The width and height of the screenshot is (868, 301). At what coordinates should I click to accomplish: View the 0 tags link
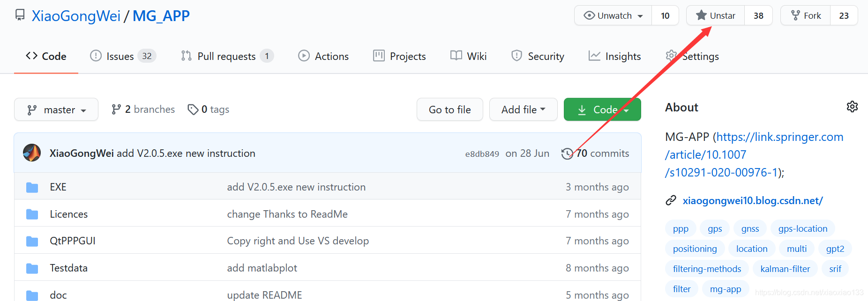(208, 110)
